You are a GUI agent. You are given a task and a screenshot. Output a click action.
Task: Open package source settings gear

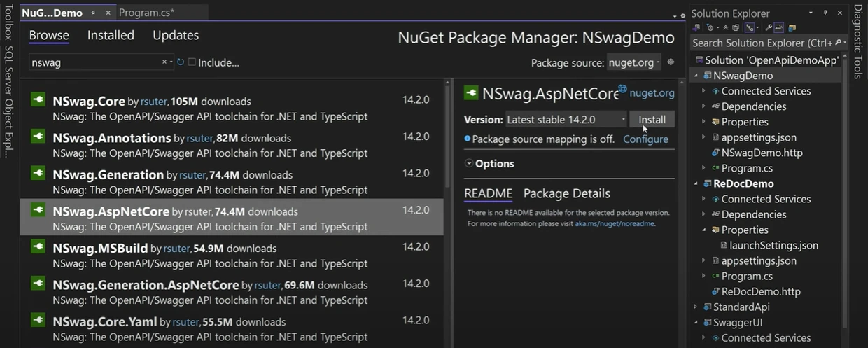point(671,62)
